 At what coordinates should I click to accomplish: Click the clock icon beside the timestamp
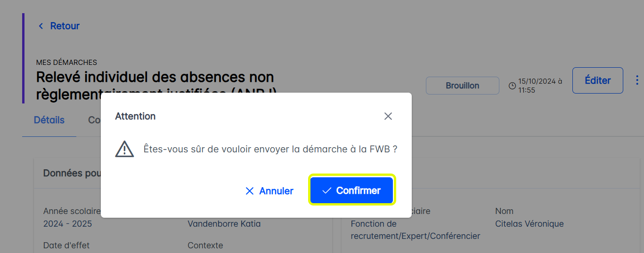pos(512,86)
